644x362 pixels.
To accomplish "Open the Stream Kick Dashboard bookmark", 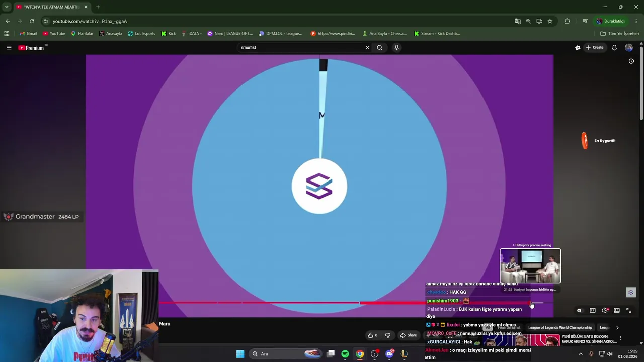I will [x=437, y=34].
